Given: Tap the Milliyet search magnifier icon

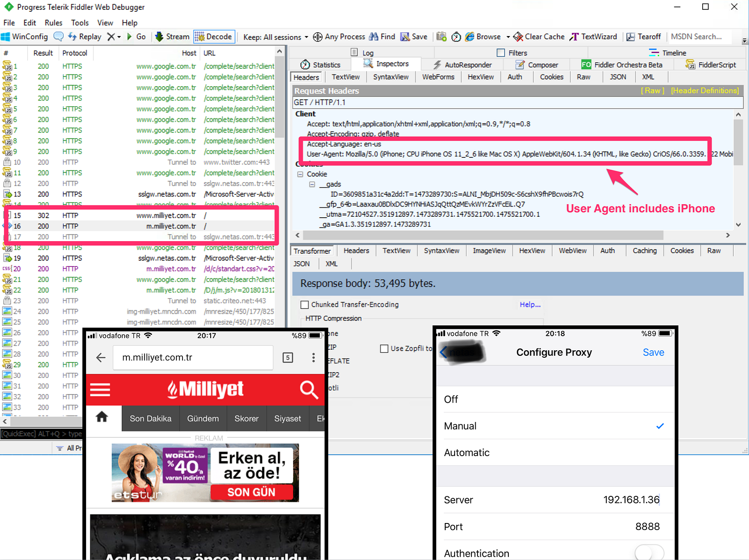Looking at the screenshot, I should tap(309, 390).
